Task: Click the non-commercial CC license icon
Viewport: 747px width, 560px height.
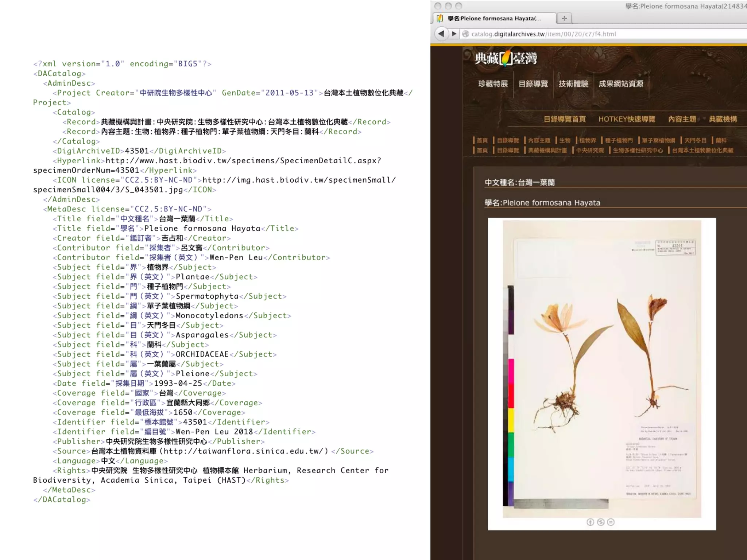Action: (x=601, y=522)
